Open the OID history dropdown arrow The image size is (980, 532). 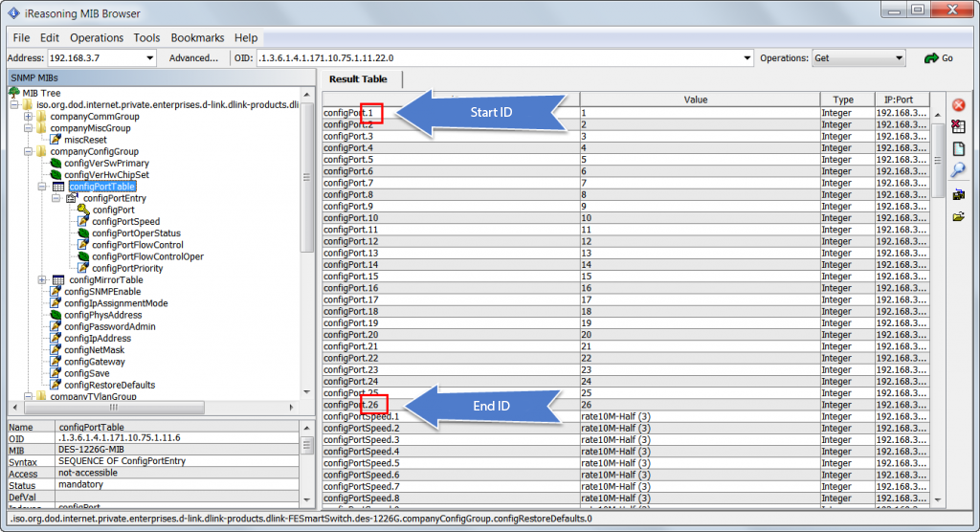746,58
